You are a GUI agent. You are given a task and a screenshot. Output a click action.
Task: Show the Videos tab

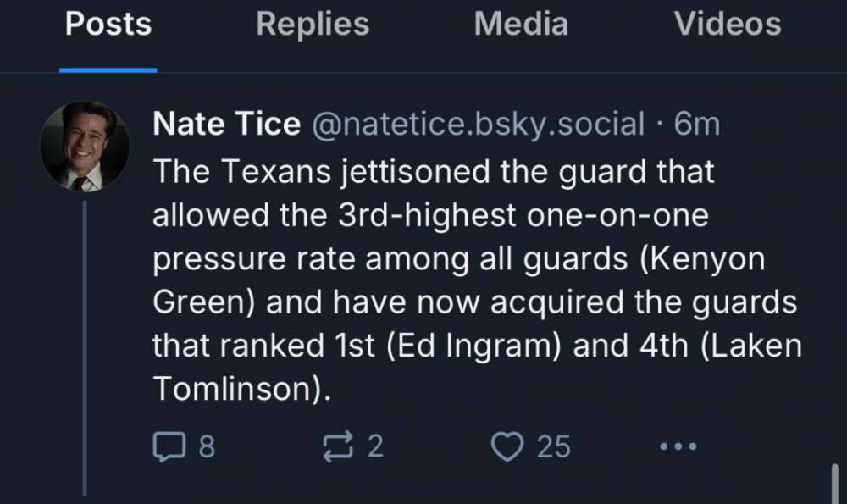[x=727, y=24]
